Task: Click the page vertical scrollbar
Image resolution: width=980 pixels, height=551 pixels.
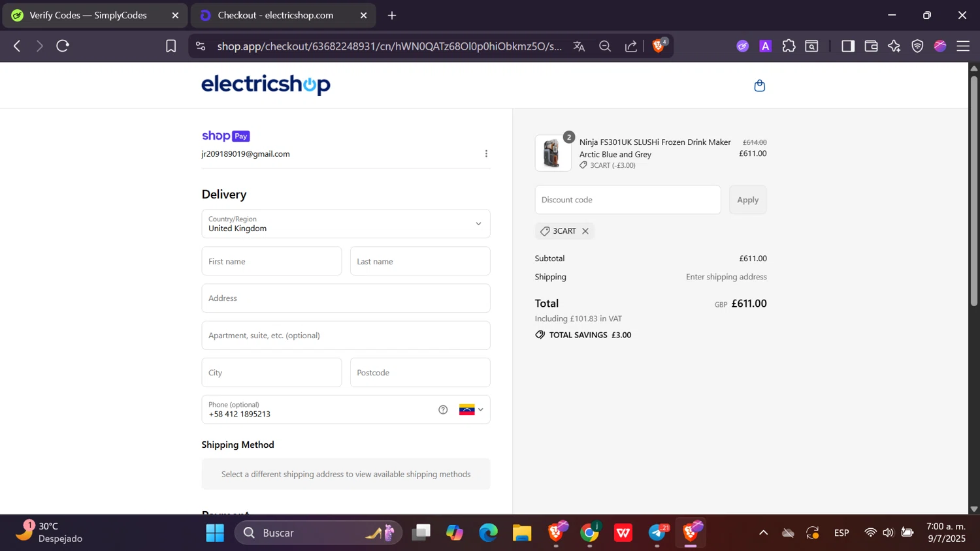Action: (974, 192)
